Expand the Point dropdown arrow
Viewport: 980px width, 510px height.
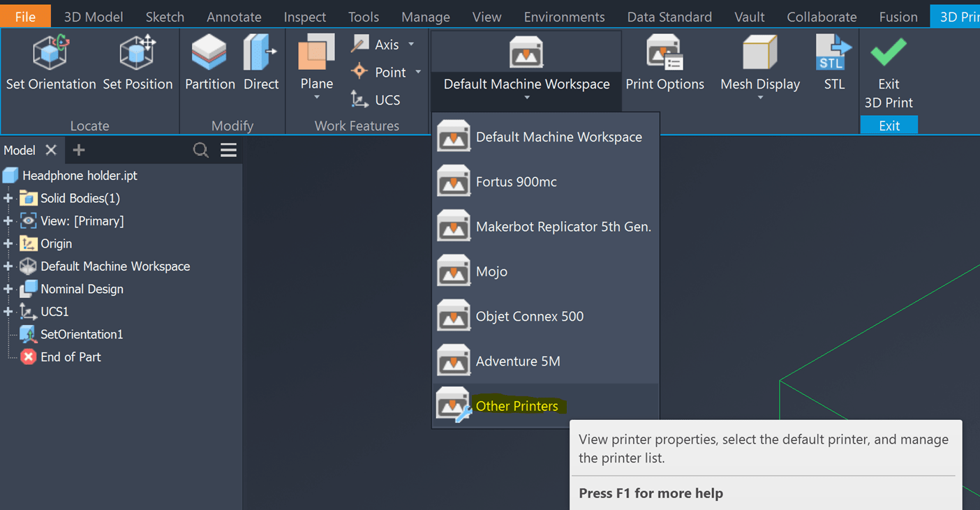(418, 72)
